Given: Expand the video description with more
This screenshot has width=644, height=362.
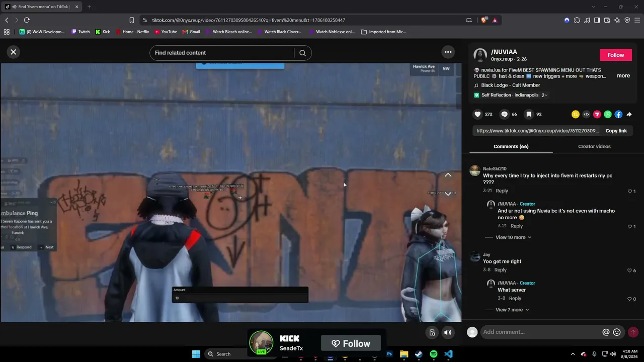Looking at the screenshot, I should coord(623,76).
